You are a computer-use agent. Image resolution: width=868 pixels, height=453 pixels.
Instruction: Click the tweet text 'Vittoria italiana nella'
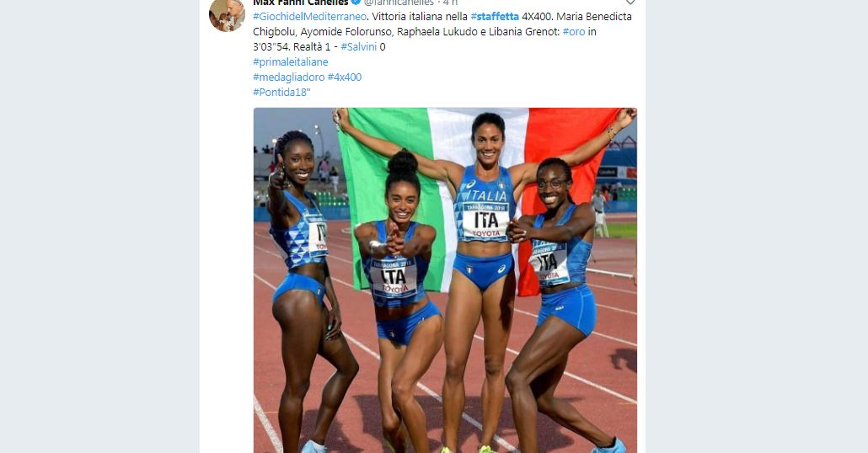(x=420, y=17)
